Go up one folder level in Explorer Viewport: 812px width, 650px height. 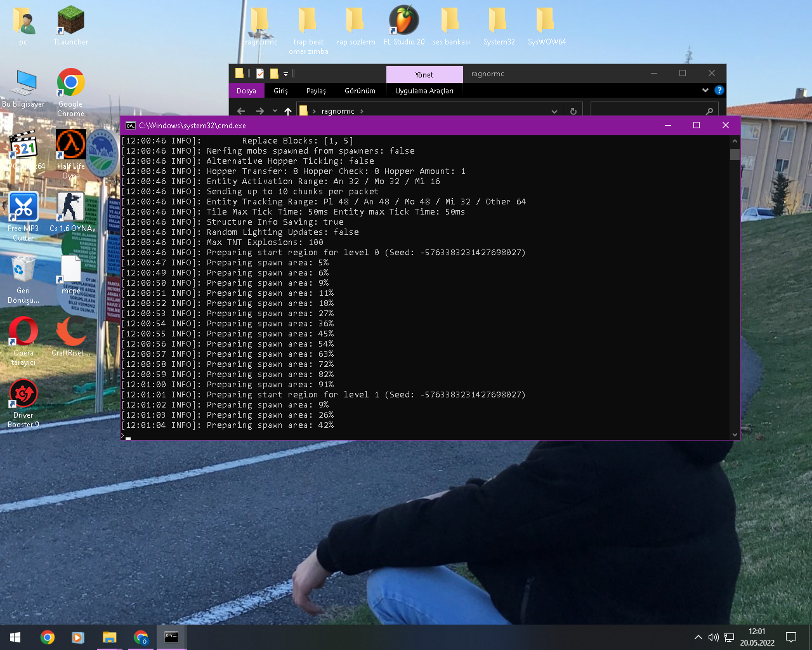tap(288, 111)
